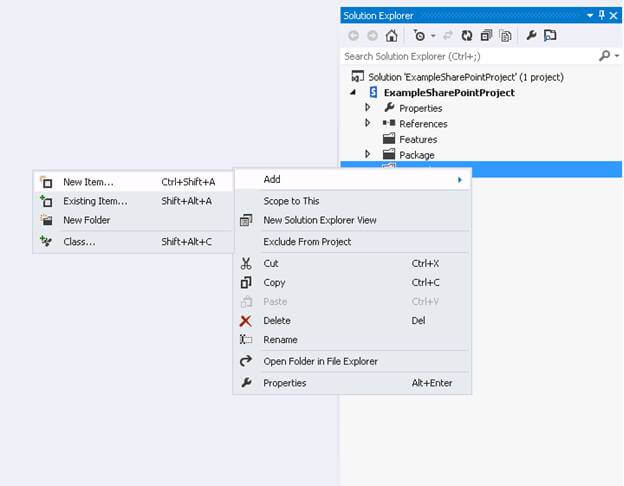Click the Collapse All toolbar icon

tap(486, 36)
